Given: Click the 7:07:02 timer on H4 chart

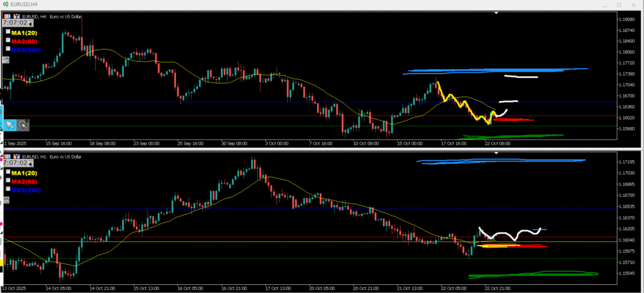Looking at the screenshot, I should tap(15, 23).
